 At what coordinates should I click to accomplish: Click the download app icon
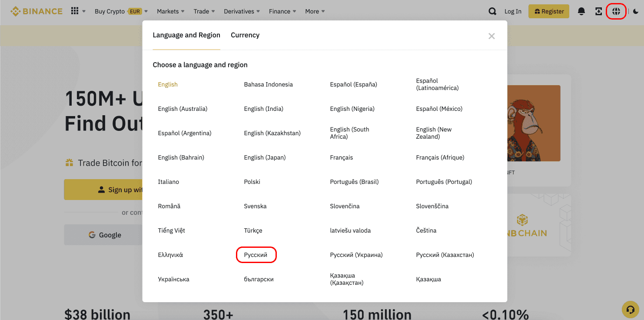tap(599, 12)
